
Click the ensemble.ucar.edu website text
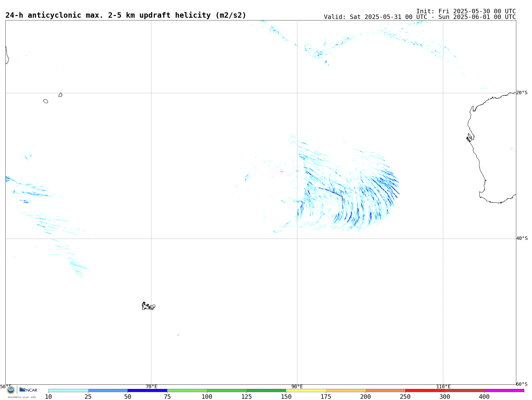(x=22, y=397)
